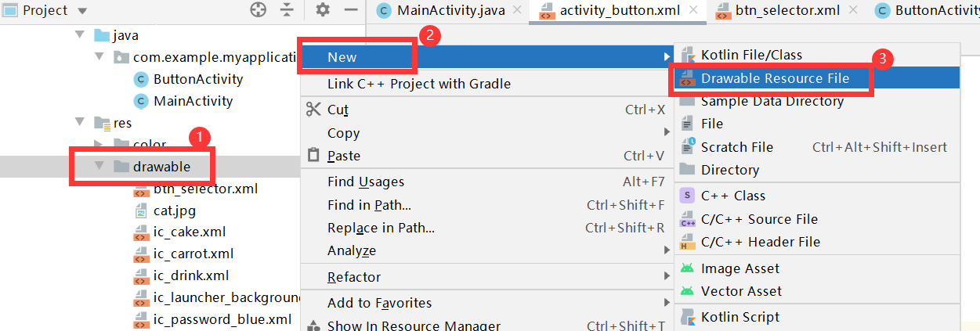Close the MainActivity.java tab
The width and height of the screenshot is (980, 331).
517,10
